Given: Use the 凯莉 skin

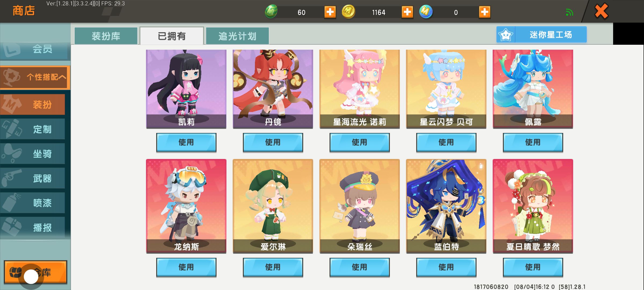Looking at the screenshot, I should (x=186, y=142).
